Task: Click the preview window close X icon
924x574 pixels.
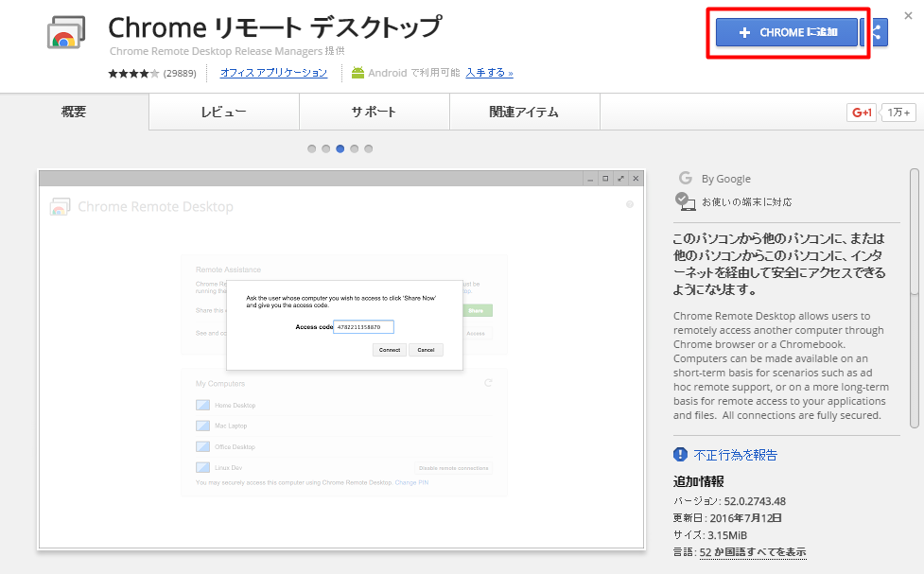Action: coord(636,179)
